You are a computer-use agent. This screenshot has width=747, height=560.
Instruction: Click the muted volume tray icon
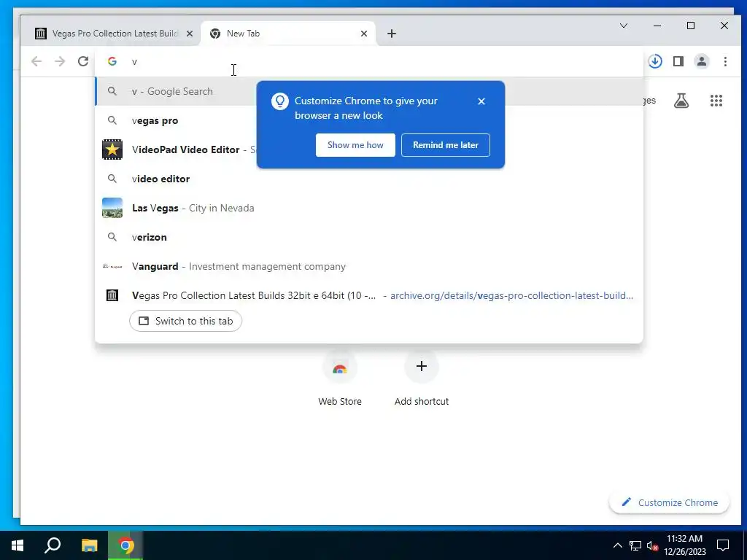pyautogui.click(x=652, y=545)
